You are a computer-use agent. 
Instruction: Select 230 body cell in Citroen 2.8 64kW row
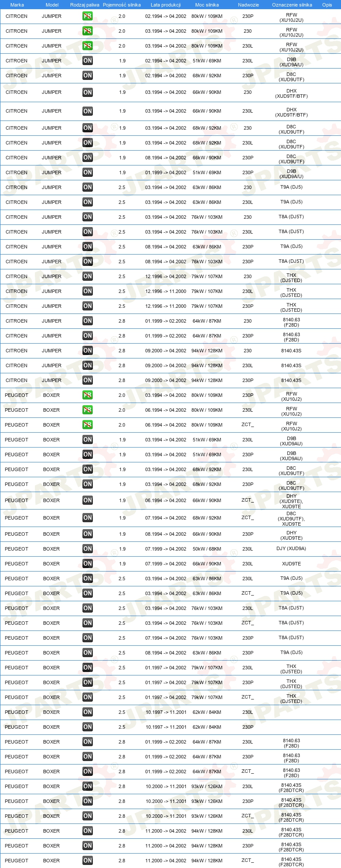click(x=248, y=321)
